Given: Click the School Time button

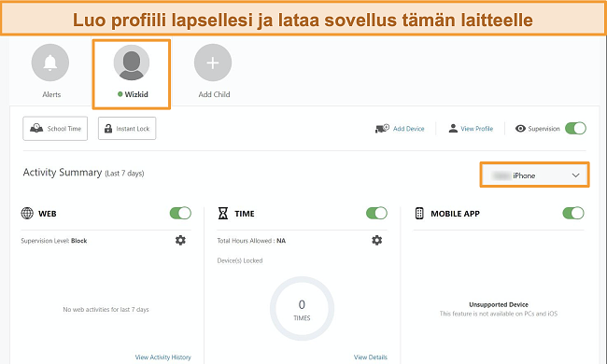Looking at the screenshot, I should click(x=55, y=129).
